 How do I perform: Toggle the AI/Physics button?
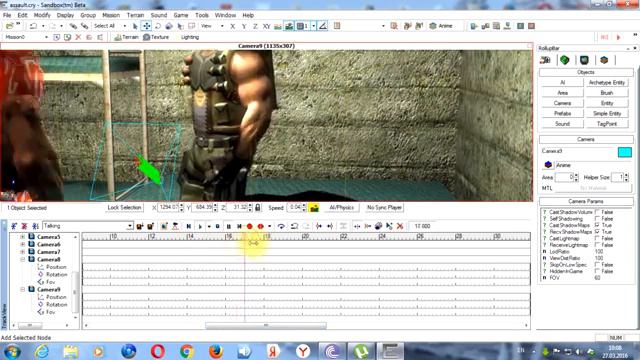pyautogui.click(x=342, y=208)
